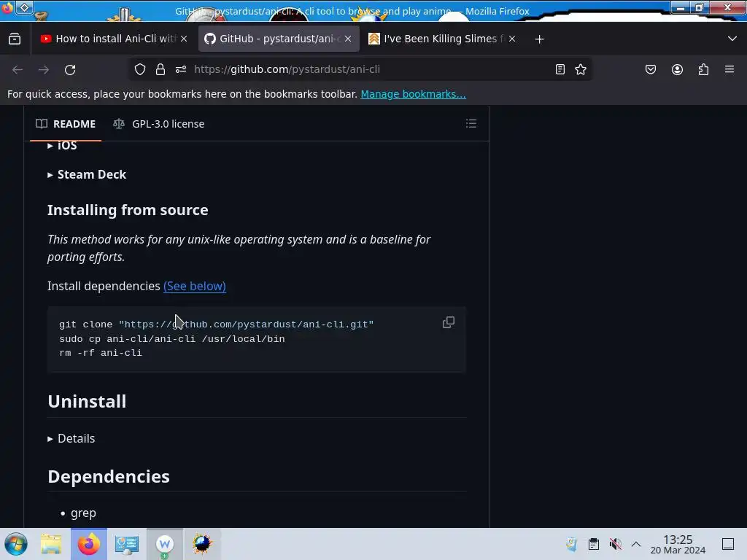
Task: Open file manager from taskbar
Action: (x=51, y=544)
